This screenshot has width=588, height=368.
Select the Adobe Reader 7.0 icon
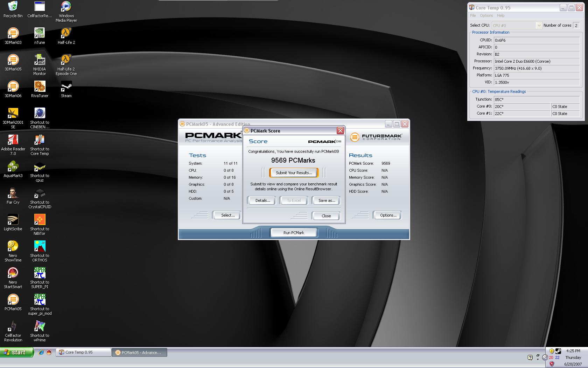click(13, 145)
